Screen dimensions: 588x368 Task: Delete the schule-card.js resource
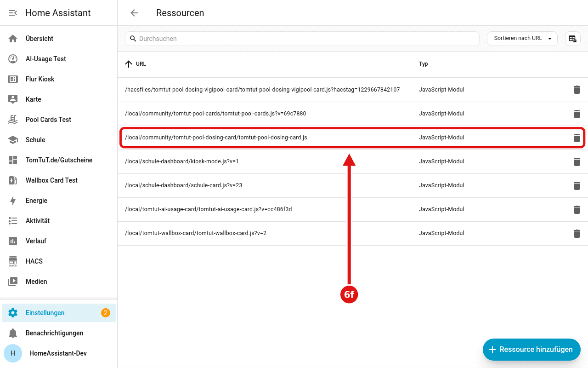(577, 185)
